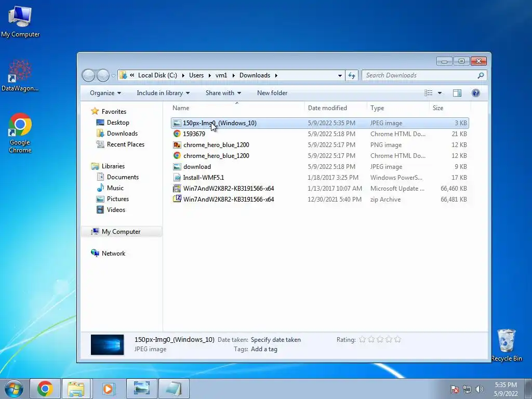Open the Include in library menu
The width and height of the screenshot is (532, 399).
163,93
